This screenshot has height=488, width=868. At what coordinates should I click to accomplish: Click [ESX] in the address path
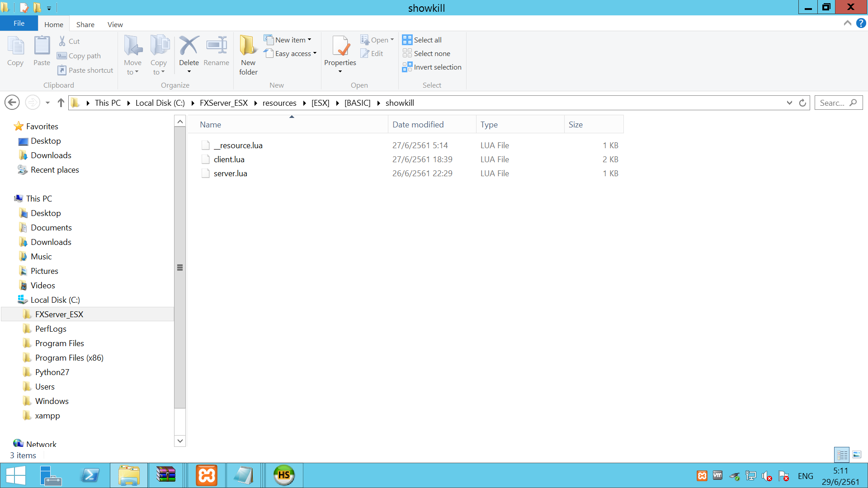click(x=320, y=103)
